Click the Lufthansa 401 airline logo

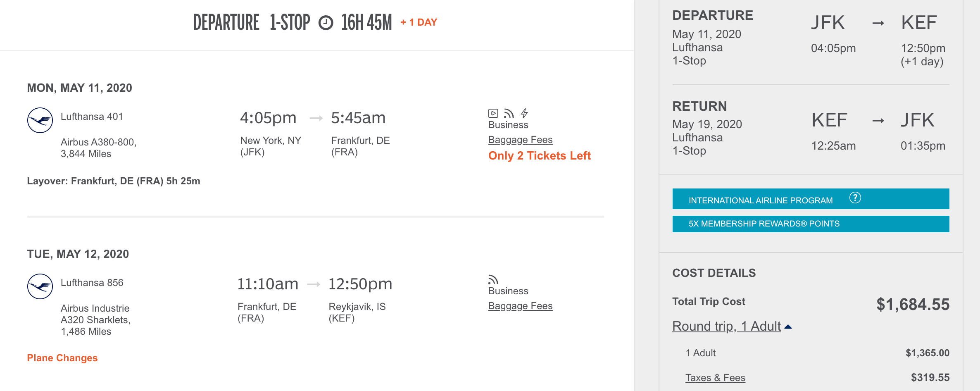pyautogui.click(x=40, y=120)
